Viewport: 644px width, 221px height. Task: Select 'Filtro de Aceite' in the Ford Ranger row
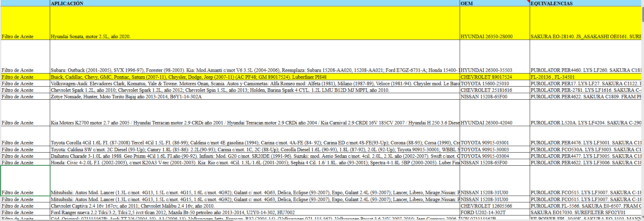pyautogui.click(x=25, y=212)
